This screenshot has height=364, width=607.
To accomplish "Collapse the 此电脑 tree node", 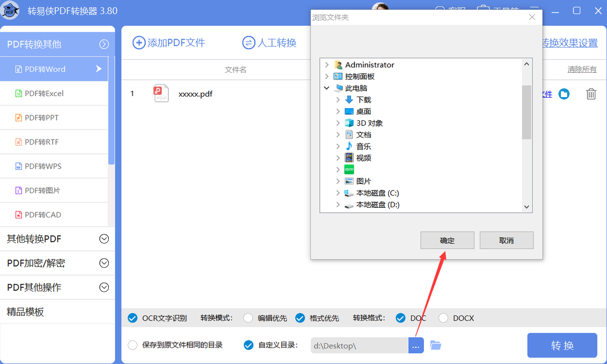I will click(x=327, y=88).
